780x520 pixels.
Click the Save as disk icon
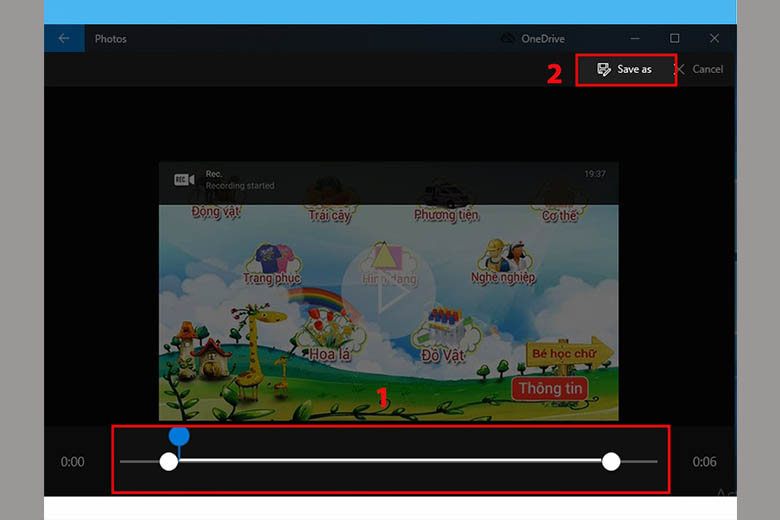click(603, 69)
